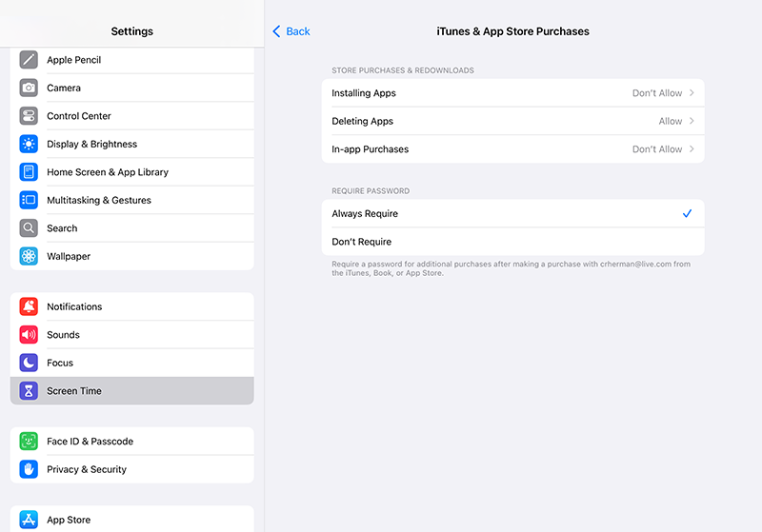The width and height of the screenshot is (762, 532).
Task: Expand Installing Apps chevron
Action: click(692, 93)
